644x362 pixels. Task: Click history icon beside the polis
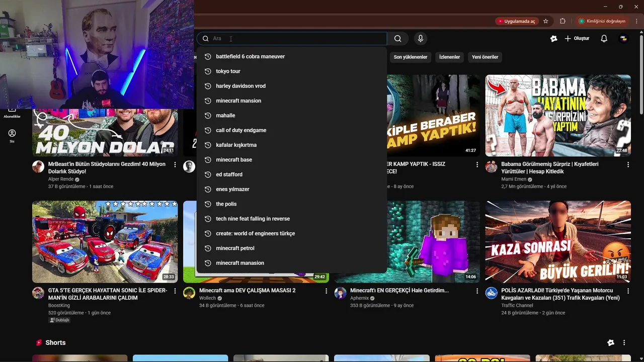point(207,204)
